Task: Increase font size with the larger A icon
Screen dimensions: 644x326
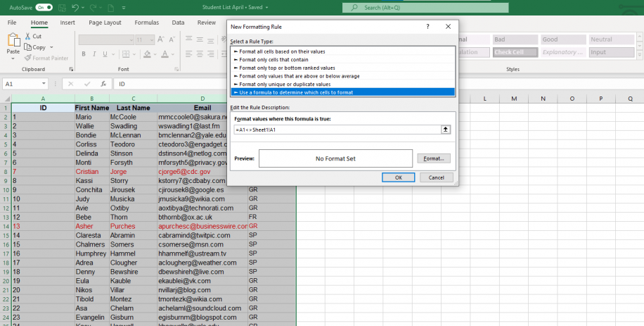Action: point(161,39)
